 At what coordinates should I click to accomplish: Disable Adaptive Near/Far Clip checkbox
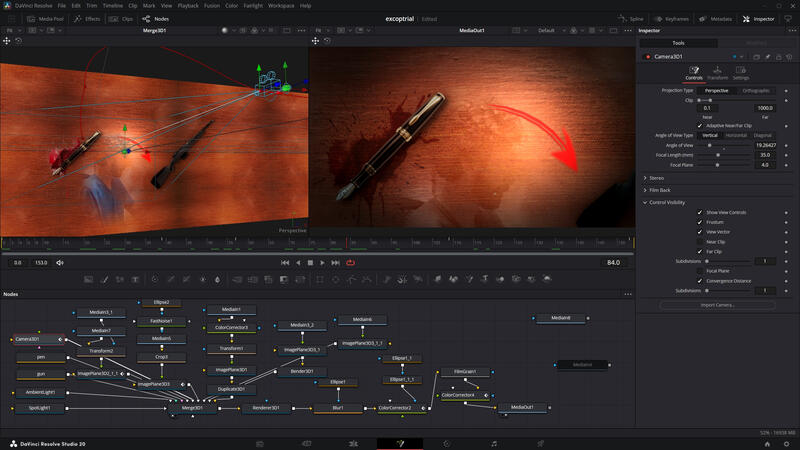coord(700,125)
